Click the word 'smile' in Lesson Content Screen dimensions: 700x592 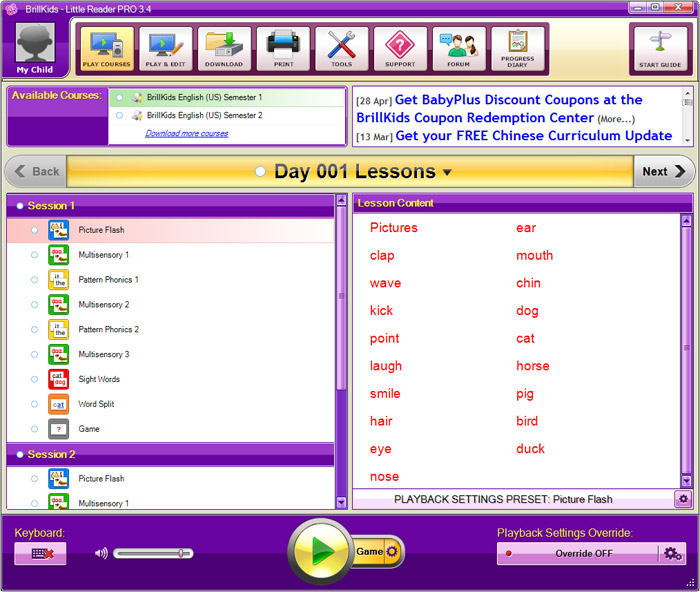[385, 394]
